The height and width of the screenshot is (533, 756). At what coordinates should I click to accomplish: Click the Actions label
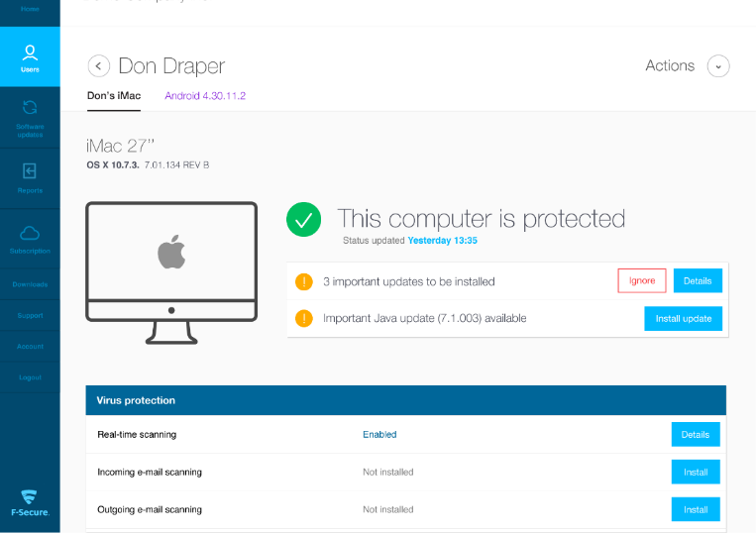point(670,65)
